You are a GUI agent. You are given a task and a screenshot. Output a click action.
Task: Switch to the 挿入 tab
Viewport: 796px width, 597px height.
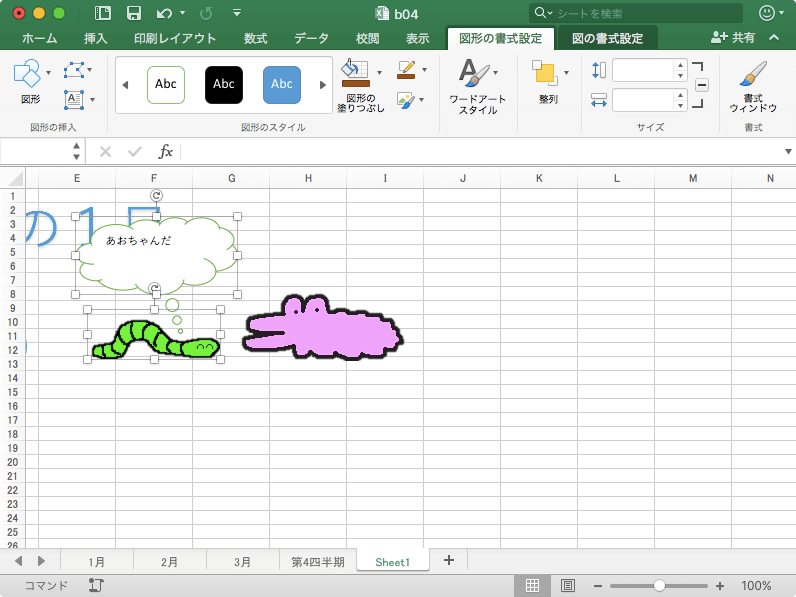pyautogui.click(x=95, y=38)
